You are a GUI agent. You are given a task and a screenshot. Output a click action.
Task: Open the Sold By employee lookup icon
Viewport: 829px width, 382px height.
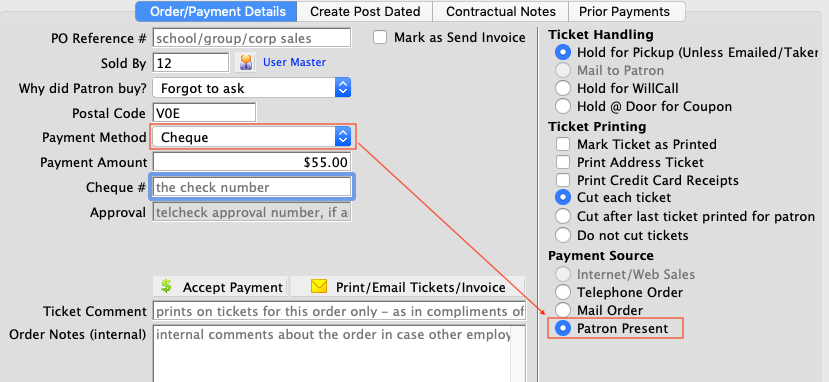pos(245,62)
